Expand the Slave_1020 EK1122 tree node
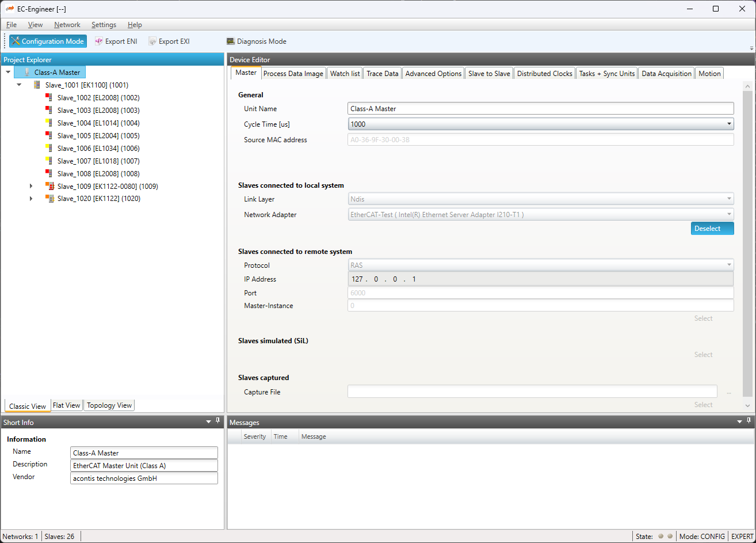This screenshot has height=543, width=756. click(x=31, y=199)
